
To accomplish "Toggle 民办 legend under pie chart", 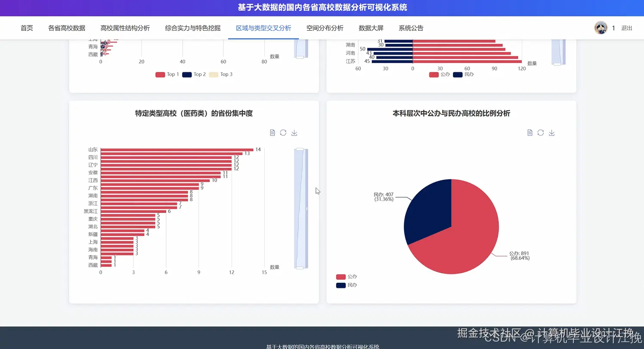I will tap(347, 285).
